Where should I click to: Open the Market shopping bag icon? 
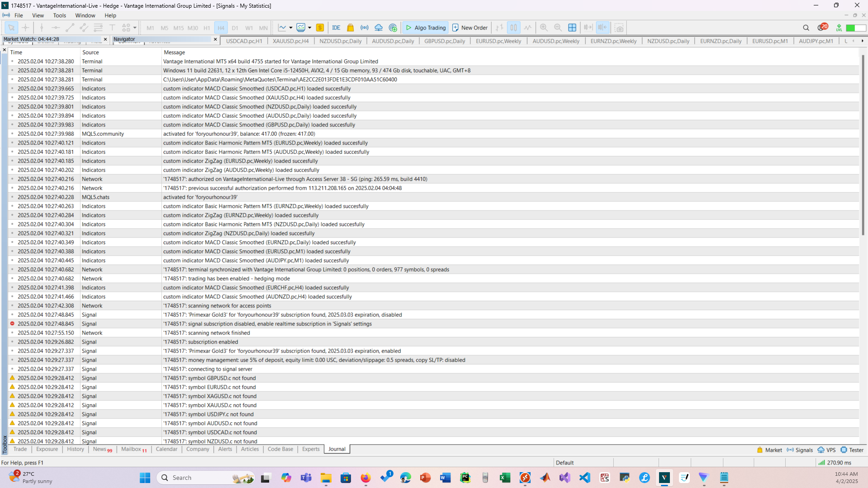[350, 28]
